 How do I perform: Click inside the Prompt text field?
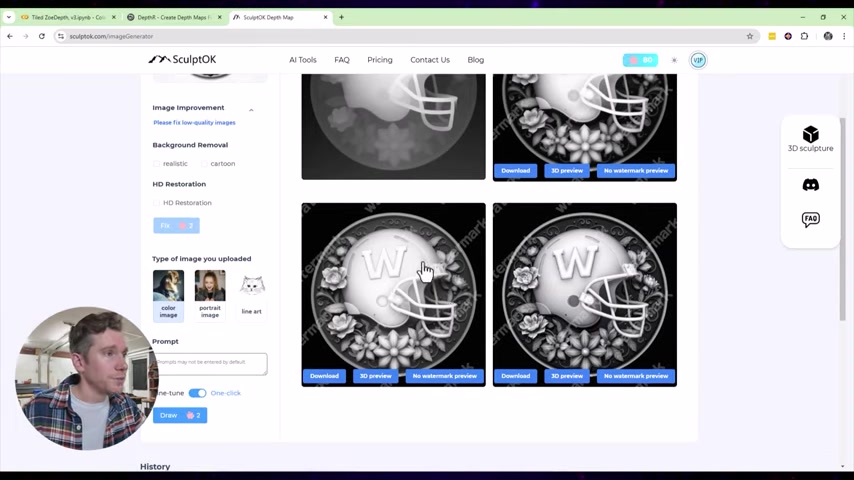210,364
